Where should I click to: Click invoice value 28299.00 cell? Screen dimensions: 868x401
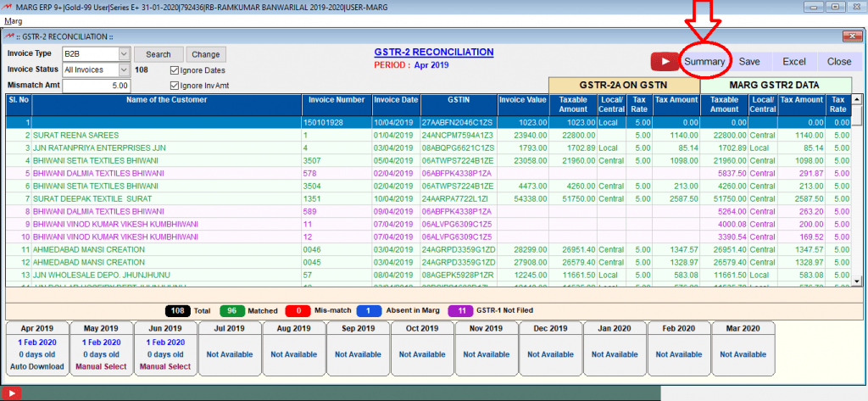[x=522, y=249]
